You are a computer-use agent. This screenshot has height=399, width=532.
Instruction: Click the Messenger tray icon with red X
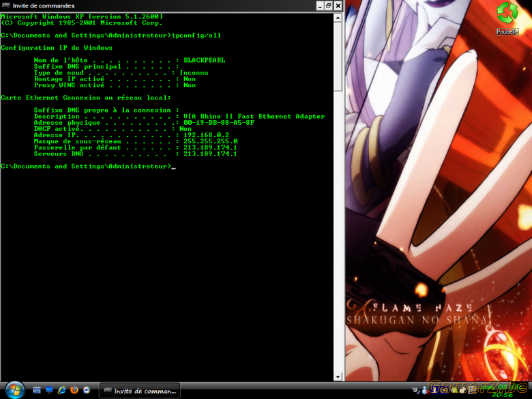coord(426,391)
